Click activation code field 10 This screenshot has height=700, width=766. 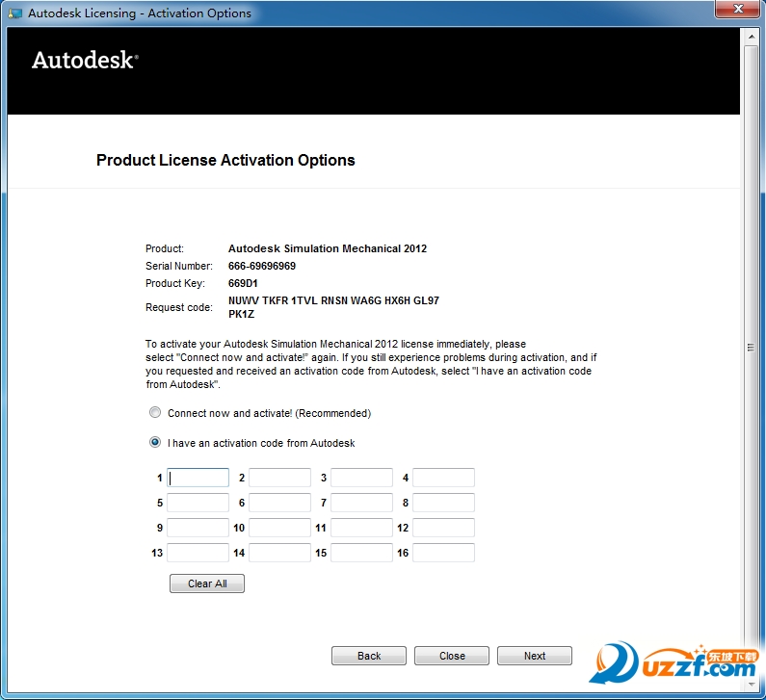point(280,528)
